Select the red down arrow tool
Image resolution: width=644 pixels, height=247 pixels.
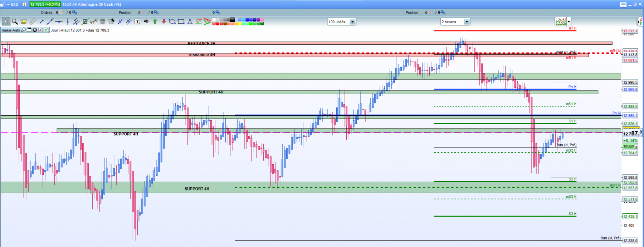[164, 21]
